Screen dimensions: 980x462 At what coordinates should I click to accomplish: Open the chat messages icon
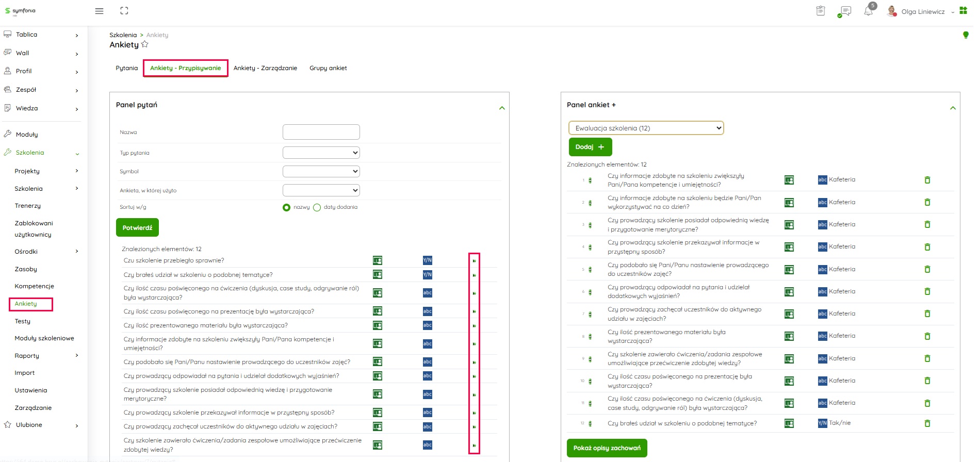pos(844,11)
